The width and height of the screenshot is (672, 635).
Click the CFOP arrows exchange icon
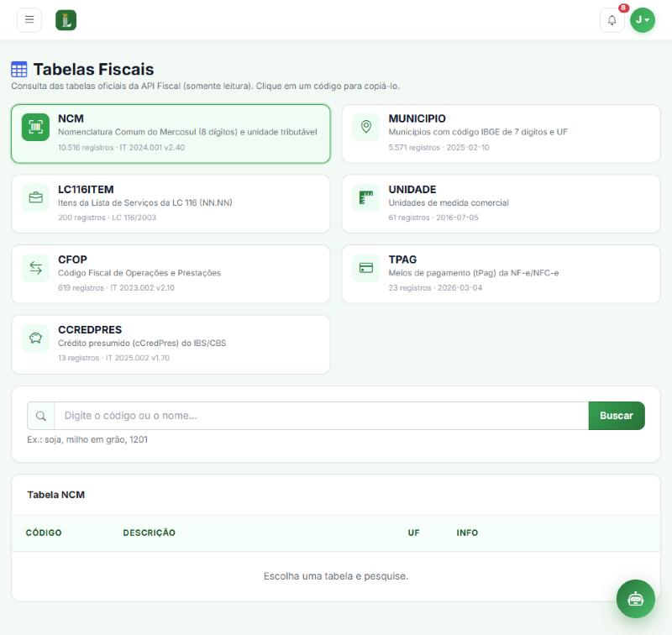[x=35, y=268]
